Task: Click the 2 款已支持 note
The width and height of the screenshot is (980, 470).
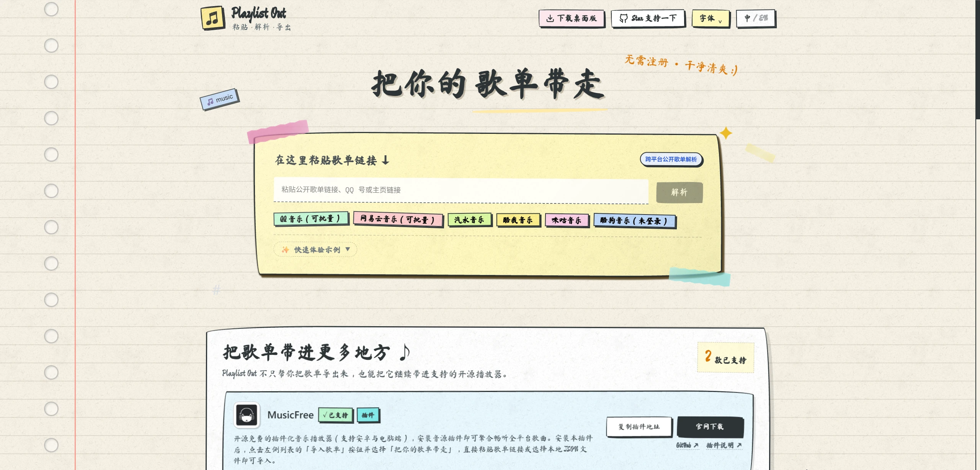Action: tap(726, 357)
